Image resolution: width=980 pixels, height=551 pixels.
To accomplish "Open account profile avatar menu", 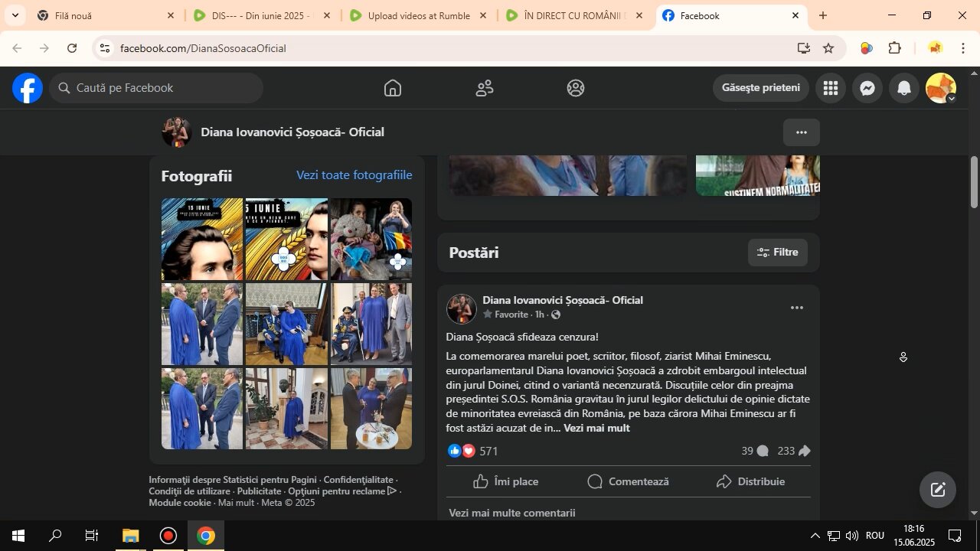I will (941, 88).
